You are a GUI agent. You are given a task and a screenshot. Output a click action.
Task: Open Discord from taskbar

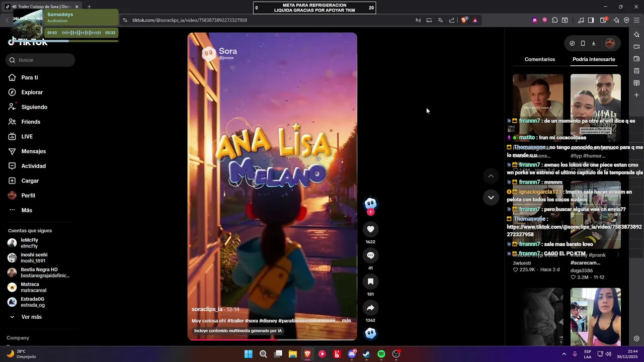click(x=352, y=354)
